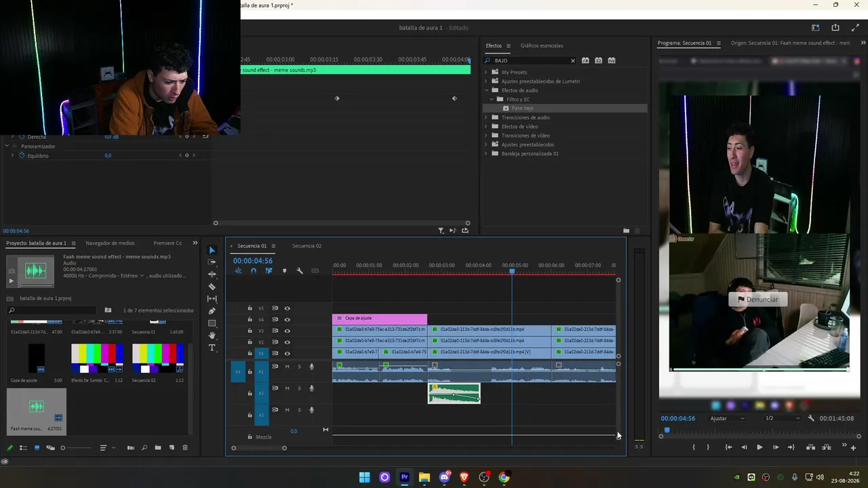Open Google Chrome from the taskbar
Screen dimensions: 868x488
click(504, 477)
